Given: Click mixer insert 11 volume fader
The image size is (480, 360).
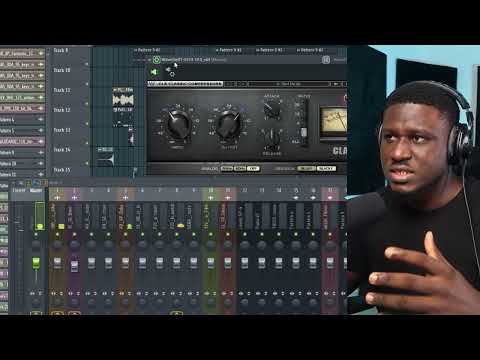Looking at the screenshot, I should (x=228, y=263).
